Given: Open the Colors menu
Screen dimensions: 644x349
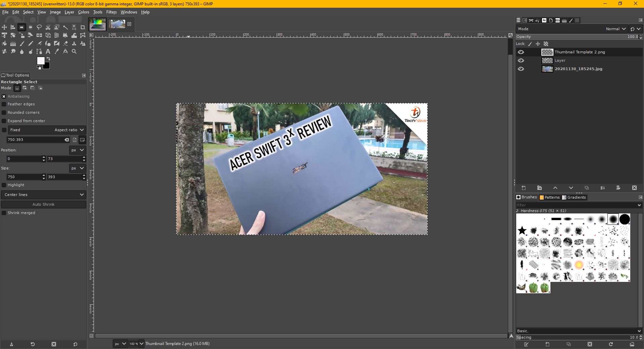Looking at the screenshot, I should pyautogui.click(x=84, y=12).
